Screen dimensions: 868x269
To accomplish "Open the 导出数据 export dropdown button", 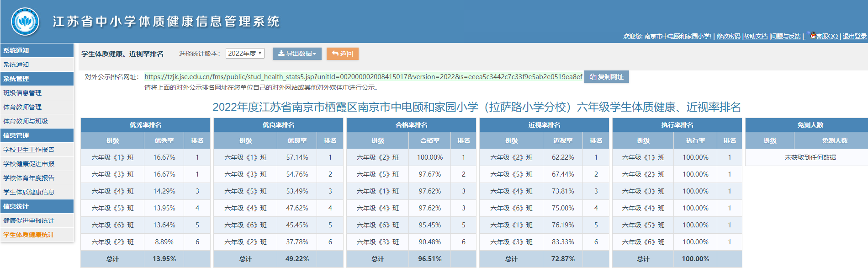I will (297, 54).
